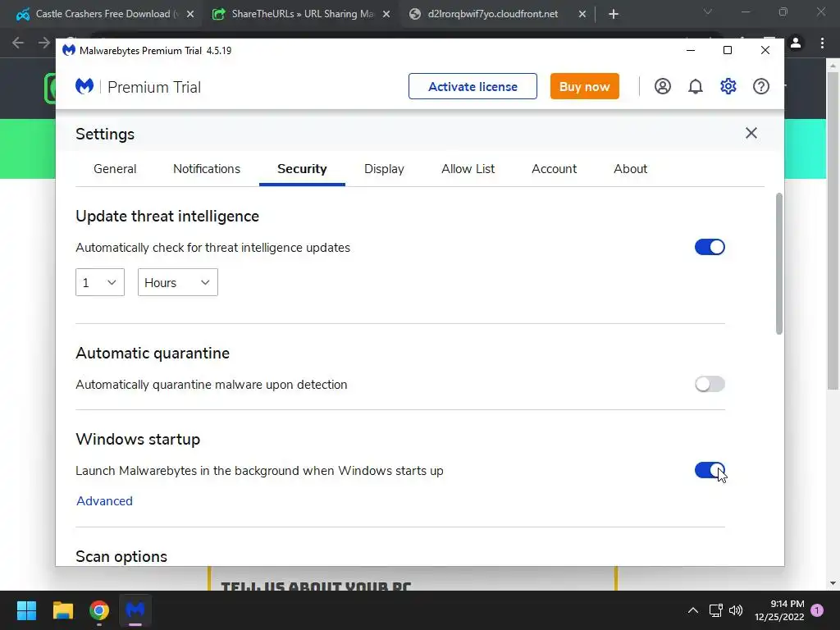This screenshot has width=840, height=630.
Task: Click the volume speaker icon in tray
Action: click(x=736, y=610)
